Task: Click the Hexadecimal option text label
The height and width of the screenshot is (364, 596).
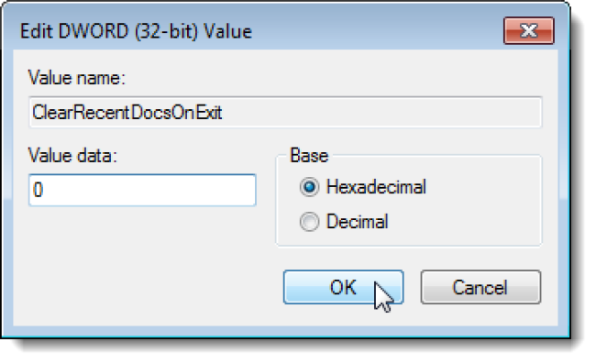Action: 376,187
